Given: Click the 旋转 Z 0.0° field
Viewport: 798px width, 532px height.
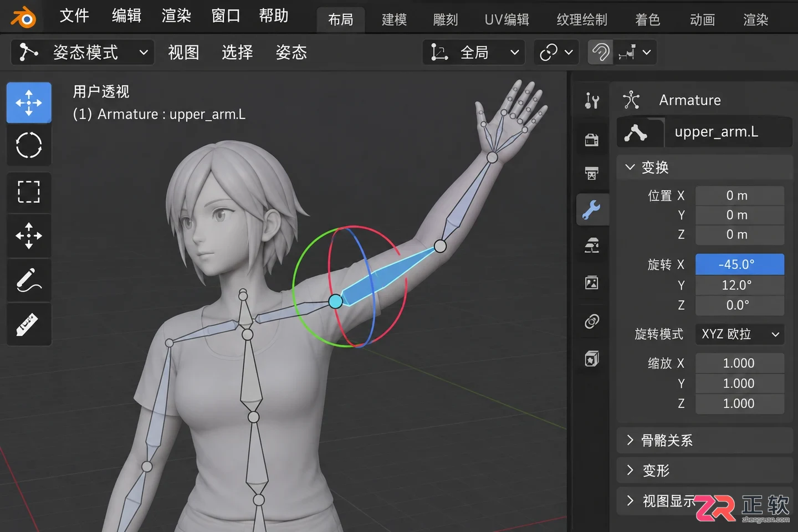Looking at the screenshot, I should (740, 305).
